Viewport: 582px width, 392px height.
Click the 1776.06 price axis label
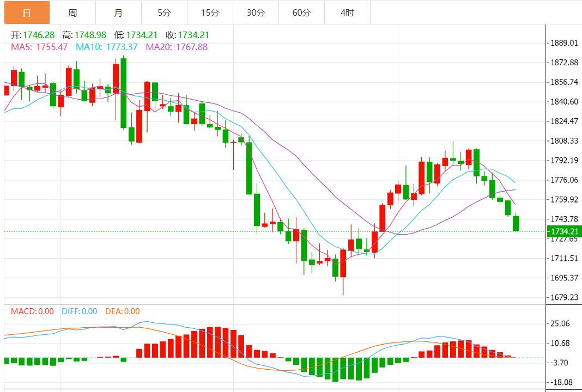pos(564,180)
